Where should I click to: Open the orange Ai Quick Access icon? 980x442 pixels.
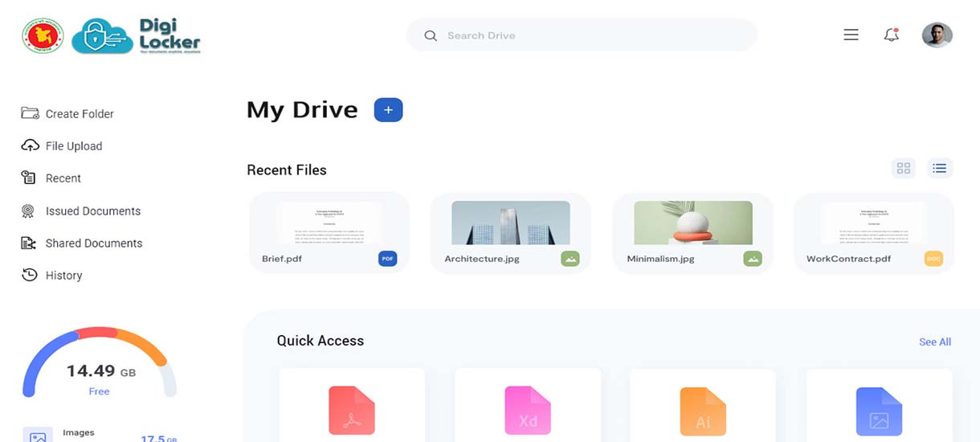703,411
